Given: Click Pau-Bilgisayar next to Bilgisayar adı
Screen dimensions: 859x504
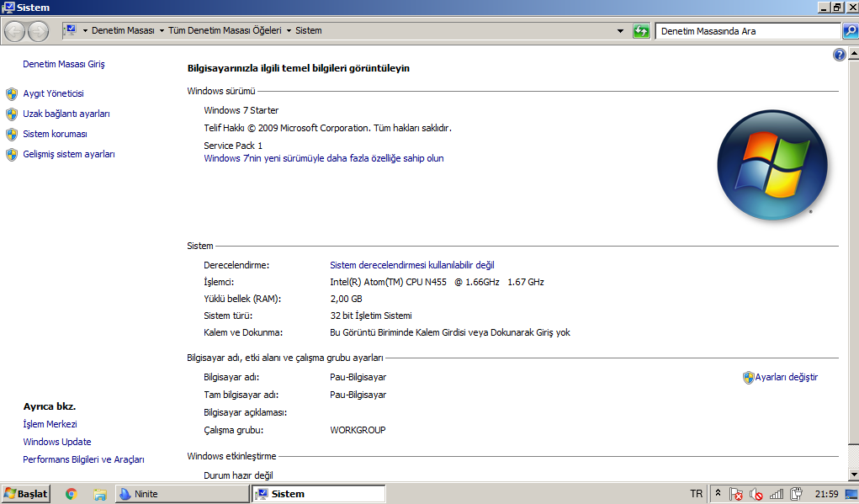Looking at the screenshot, I should tap(358, 378).
